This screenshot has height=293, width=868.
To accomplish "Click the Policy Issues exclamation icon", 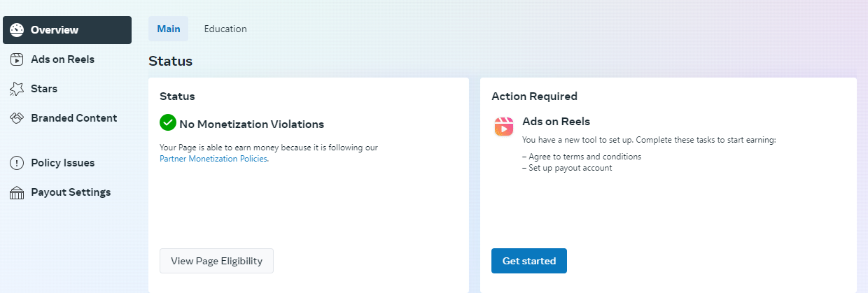I will 17,163.
